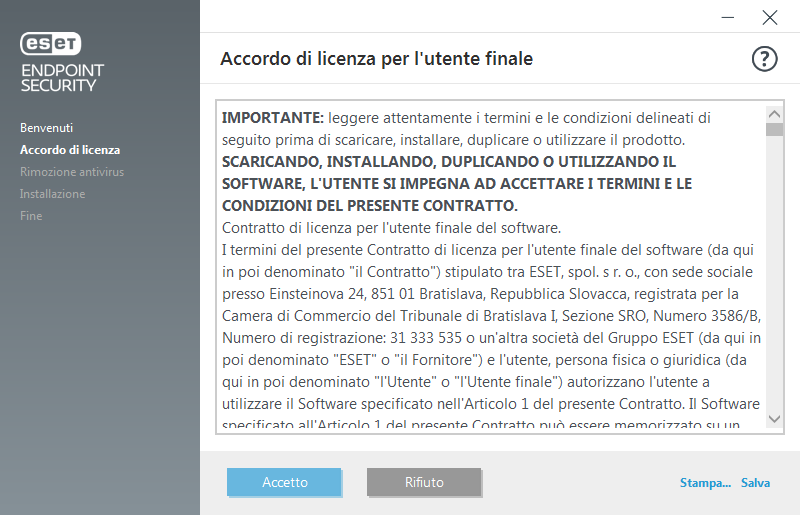
Task: Click the license text scrollbar thumb
Action: (774, 129)
